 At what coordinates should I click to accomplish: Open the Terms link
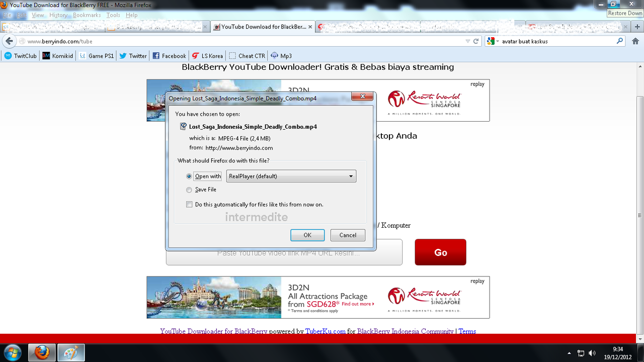(x=467, y=331)
